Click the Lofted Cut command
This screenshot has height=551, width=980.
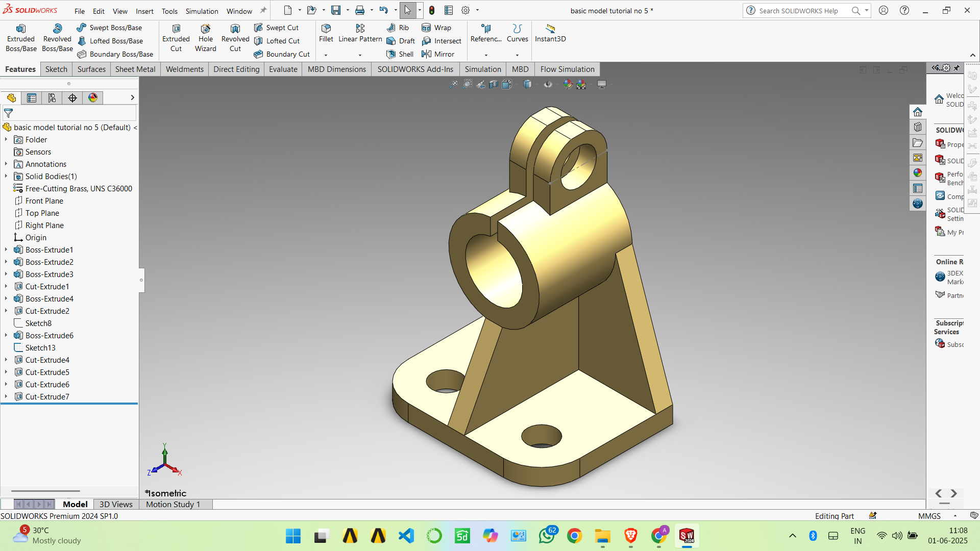[x=277, y=41]
